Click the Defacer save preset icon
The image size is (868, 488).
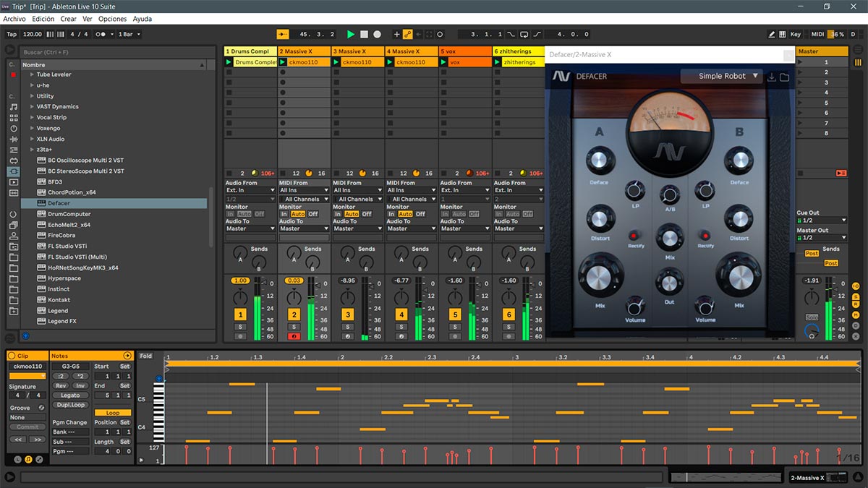[x=771, y=77]
